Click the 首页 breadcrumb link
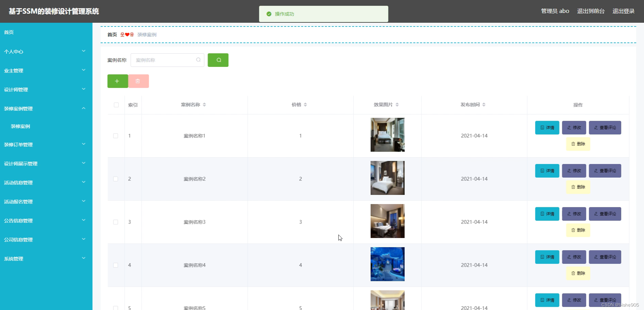Viewport: 644px width, 310px height. pyautogui.click(x=112, y=35)
